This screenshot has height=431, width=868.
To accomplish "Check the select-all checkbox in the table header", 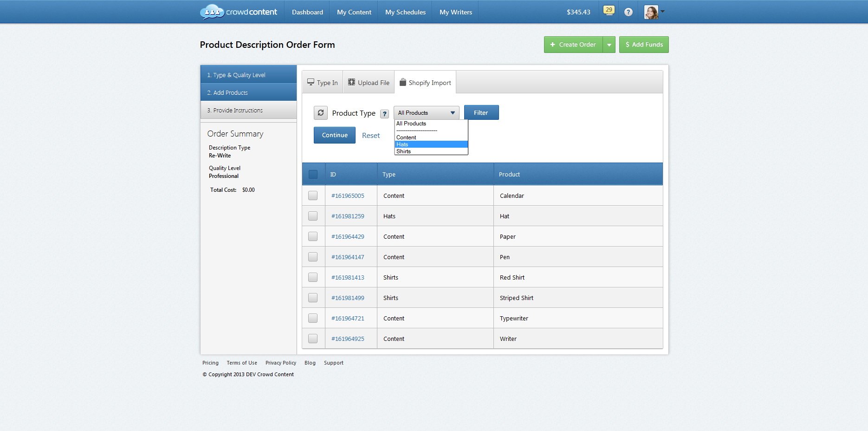I will [313, 173].
